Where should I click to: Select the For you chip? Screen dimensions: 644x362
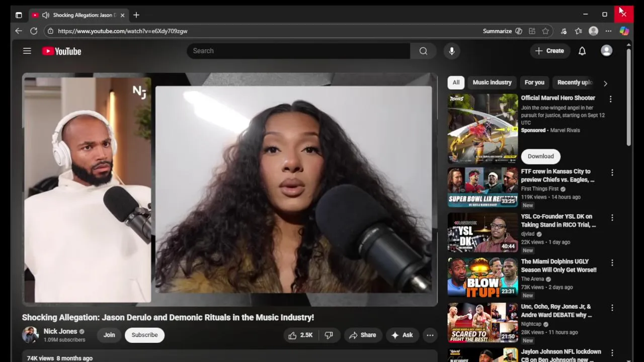(x=534, y=82)
